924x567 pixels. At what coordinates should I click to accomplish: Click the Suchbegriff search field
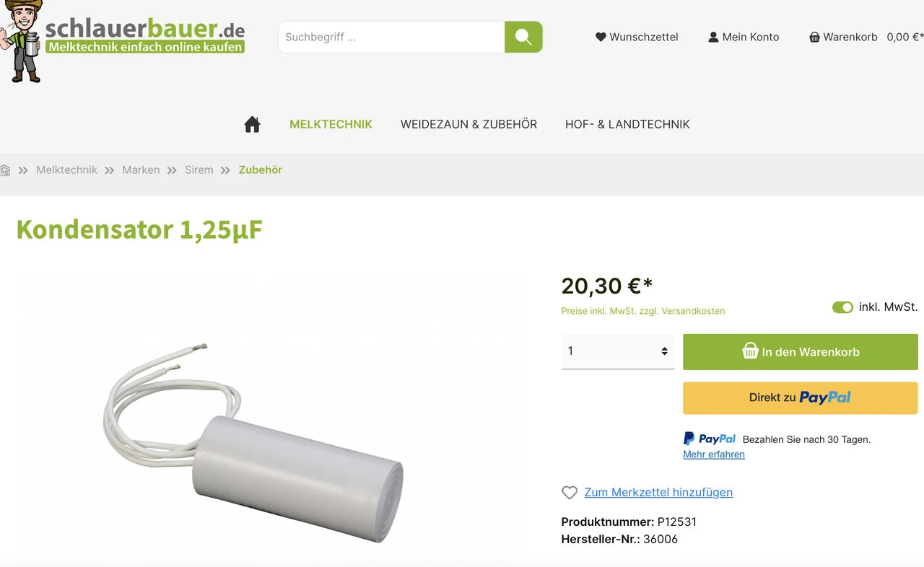point(391,37)
